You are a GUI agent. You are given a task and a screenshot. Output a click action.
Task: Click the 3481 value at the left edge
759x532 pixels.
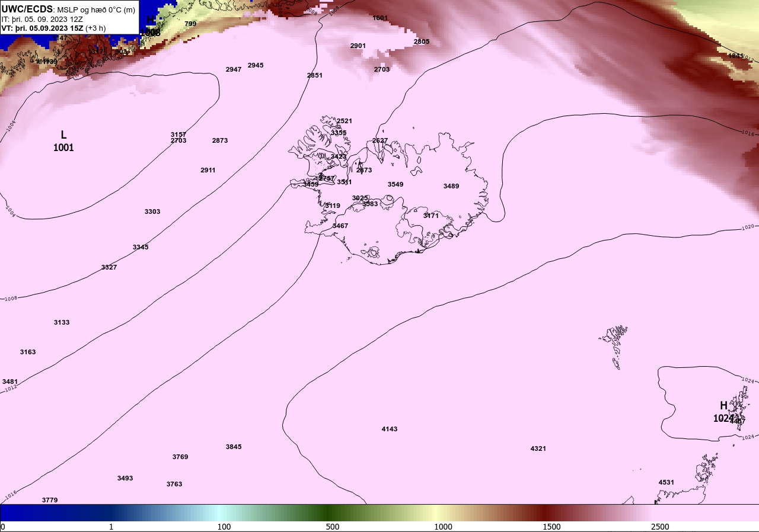click(10, 382)
